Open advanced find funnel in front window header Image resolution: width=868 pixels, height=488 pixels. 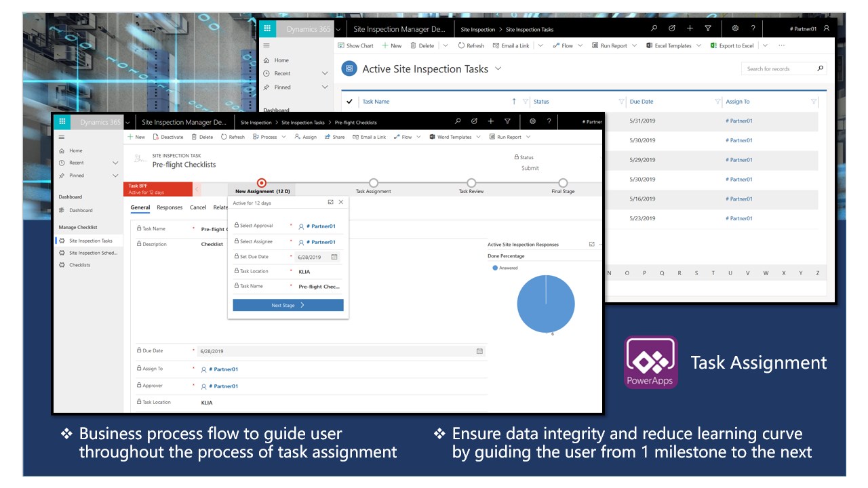pos(507,121)
